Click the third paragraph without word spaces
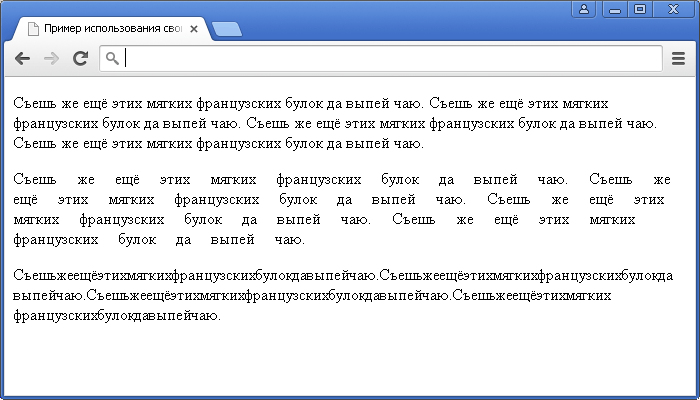Viewport: 700px width, 400px height. [343, 296]
